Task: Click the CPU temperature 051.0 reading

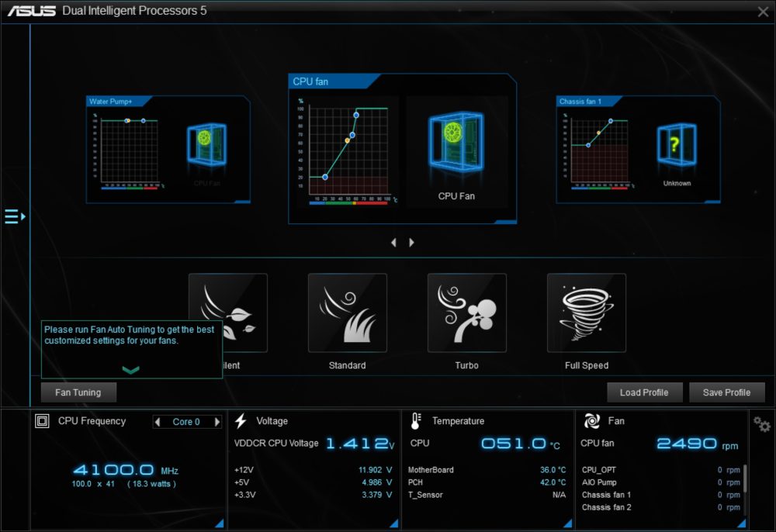Action: (520, 444)
